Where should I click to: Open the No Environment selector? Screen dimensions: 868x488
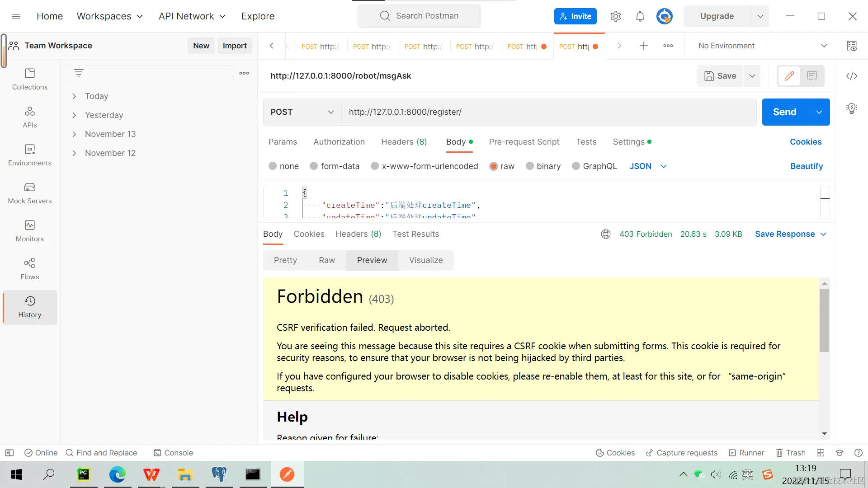762,46
